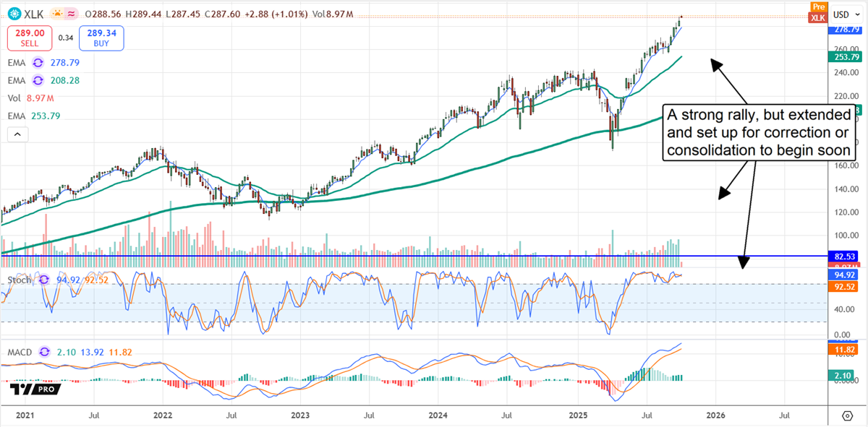Click the blue EMA 278.79 sync icon
This screenshot has height=427, width=868.
pyautogui.click(x=38, y=63)
